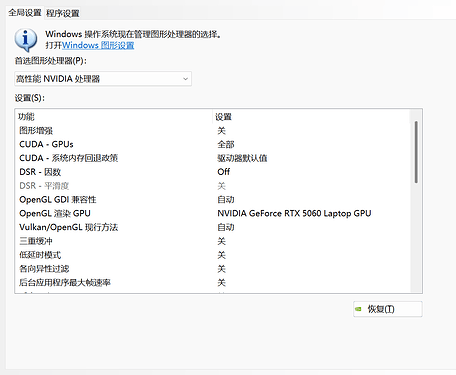
Task: Click the 恢复 button
Action: click(x=388, y=309)
